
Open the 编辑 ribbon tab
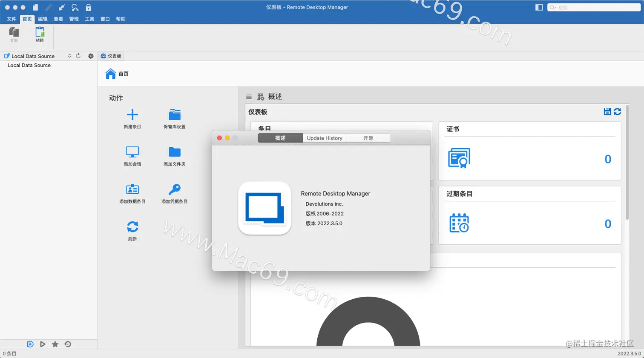coord(43,19)
